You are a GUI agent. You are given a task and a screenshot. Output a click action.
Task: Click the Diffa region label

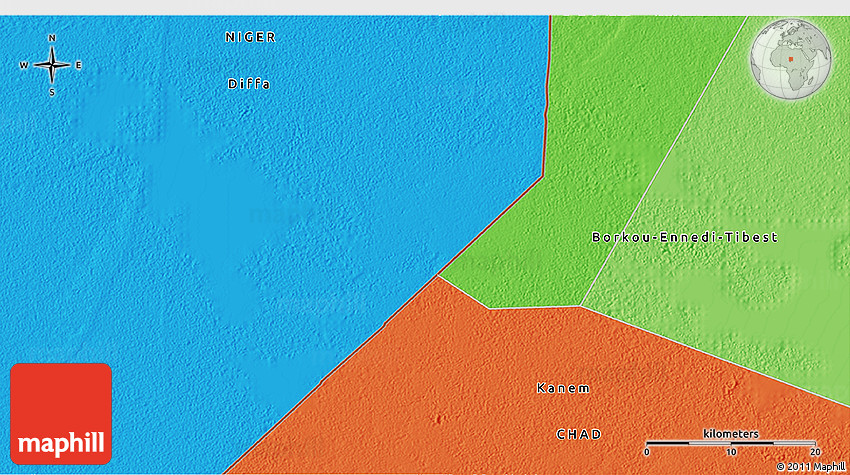coord(249,84)
